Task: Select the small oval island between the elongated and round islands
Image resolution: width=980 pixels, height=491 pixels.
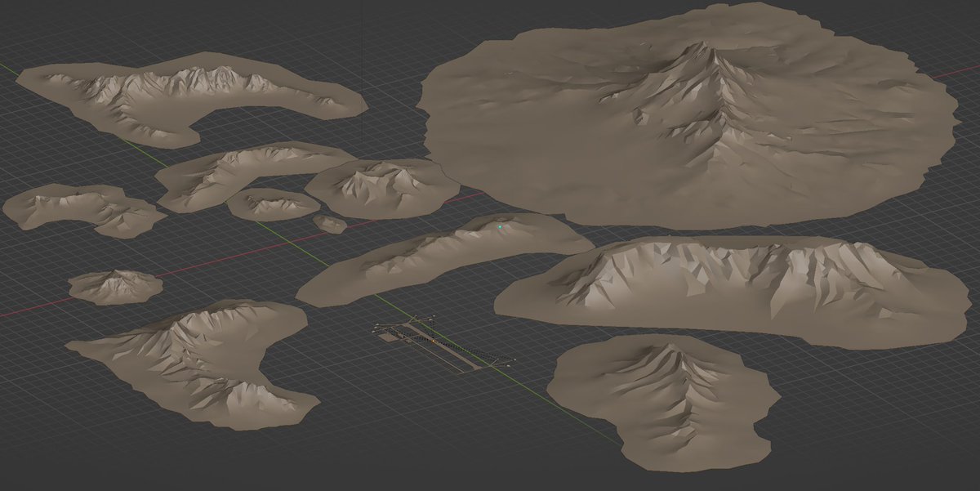Action: (x=273, y=203)
